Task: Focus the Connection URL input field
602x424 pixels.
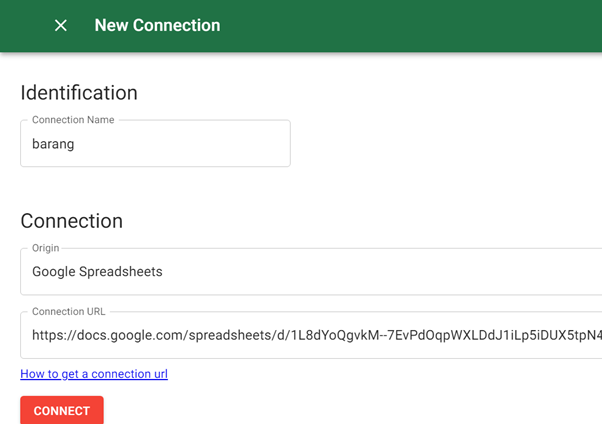Action: (310, 335)
